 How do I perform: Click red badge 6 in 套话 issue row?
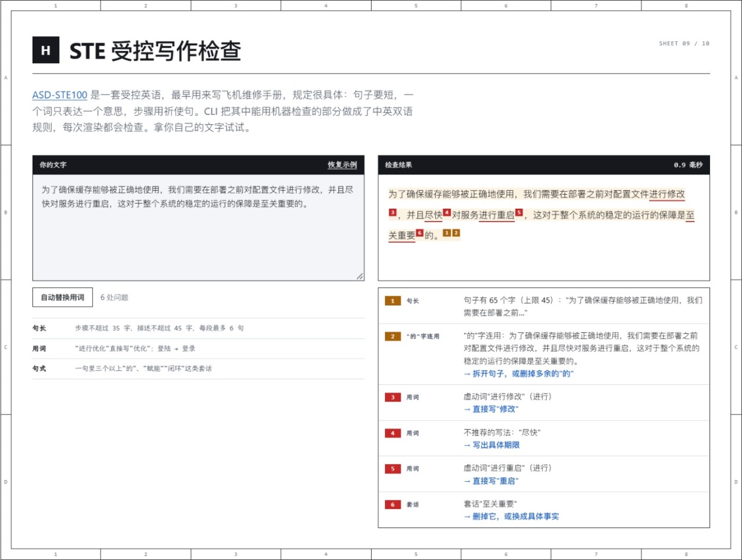point(392,504)
